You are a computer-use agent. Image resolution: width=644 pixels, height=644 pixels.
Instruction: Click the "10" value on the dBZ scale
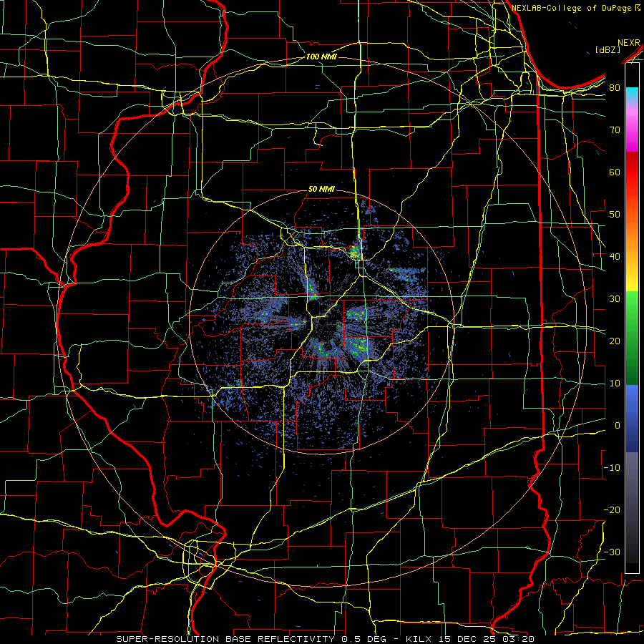(615, 384)
